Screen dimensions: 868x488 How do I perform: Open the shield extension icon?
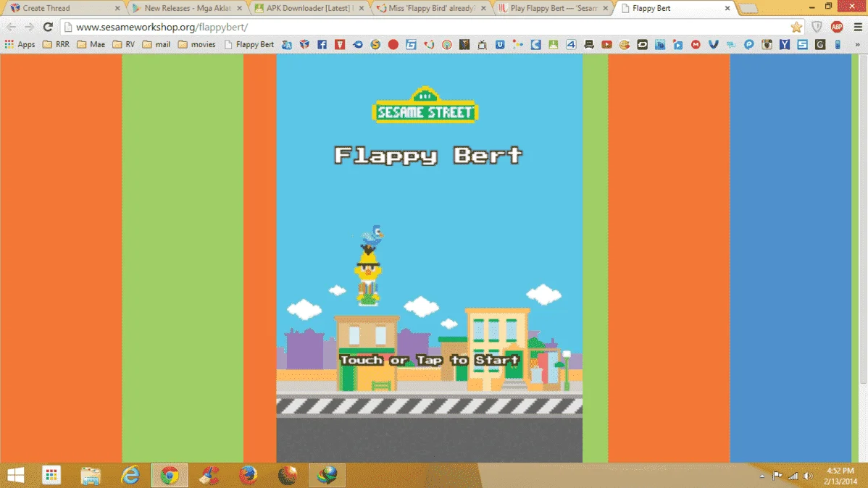[x=817, y=27]
